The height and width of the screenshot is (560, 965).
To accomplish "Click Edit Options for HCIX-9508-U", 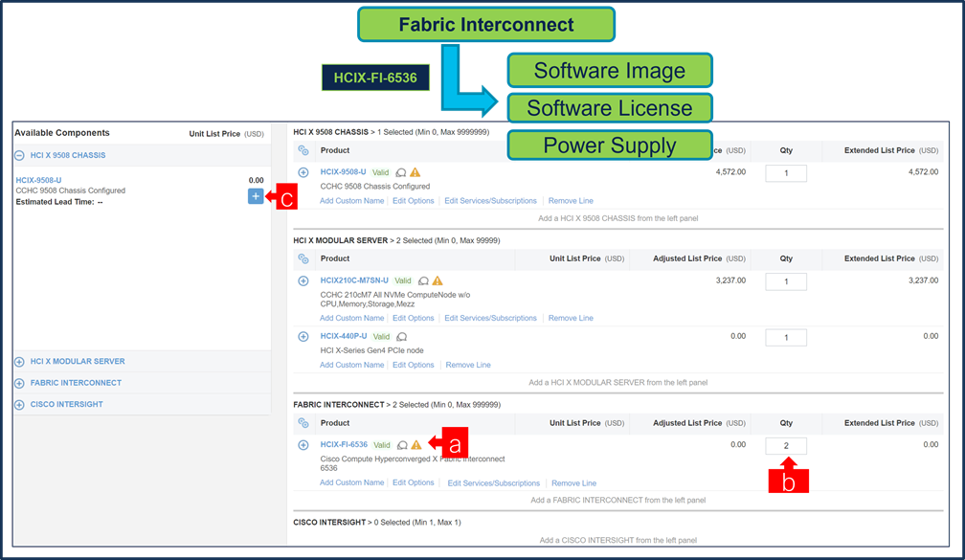I will [414, 201].
